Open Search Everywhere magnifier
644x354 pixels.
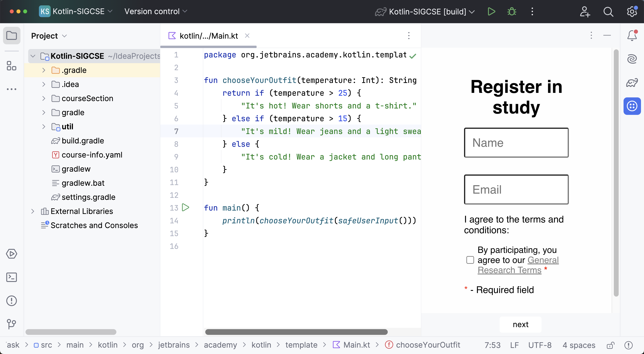(608, 12)
